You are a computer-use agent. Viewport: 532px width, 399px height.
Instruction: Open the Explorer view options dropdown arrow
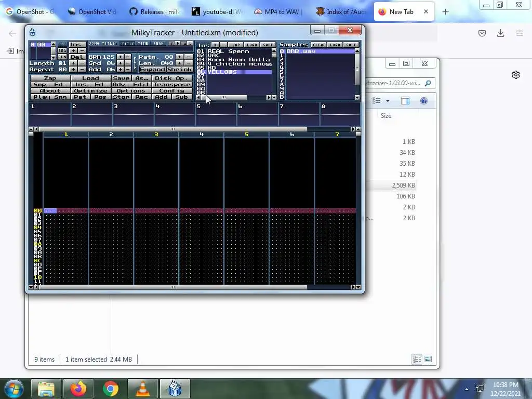pos(388,101)
